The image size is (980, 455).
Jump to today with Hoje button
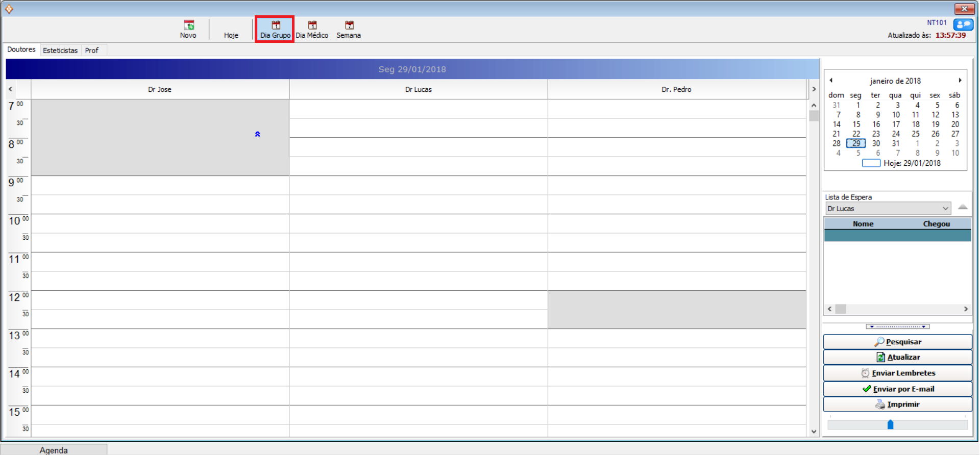pyautogui.click(x=231, y=35)
